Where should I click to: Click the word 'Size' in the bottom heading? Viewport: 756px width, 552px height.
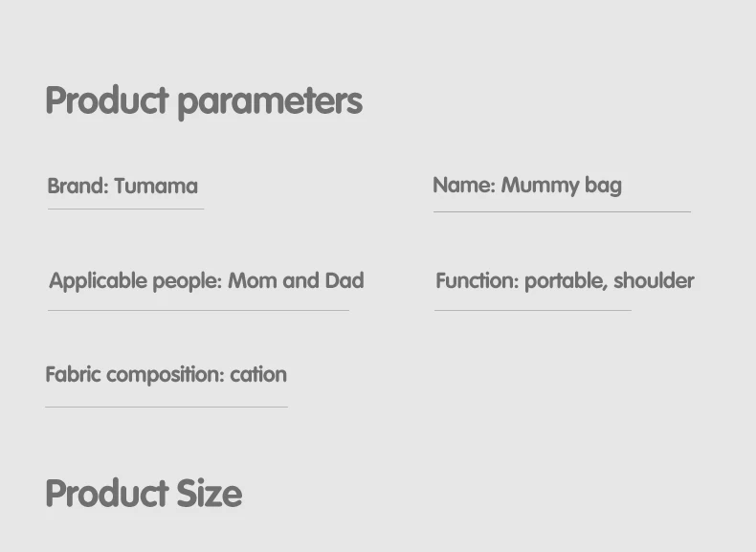pyautogui.click(x=210, y=494)
